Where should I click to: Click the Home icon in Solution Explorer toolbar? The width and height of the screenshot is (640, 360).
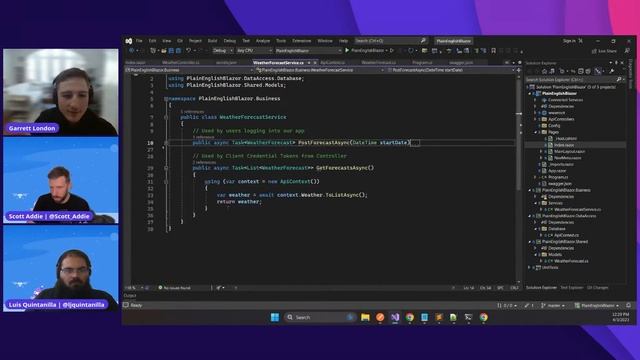tap(544, 71)
